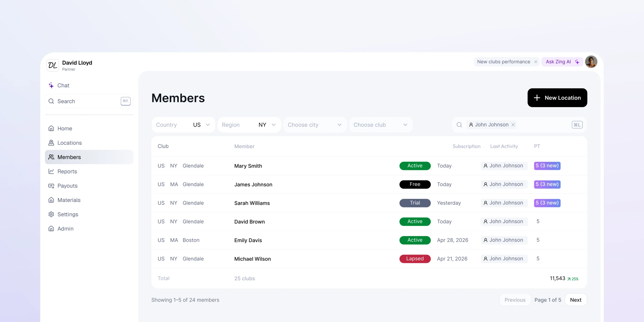
Task: Click the Active badge for Mary Smith
Action: (x=415, y=166)
